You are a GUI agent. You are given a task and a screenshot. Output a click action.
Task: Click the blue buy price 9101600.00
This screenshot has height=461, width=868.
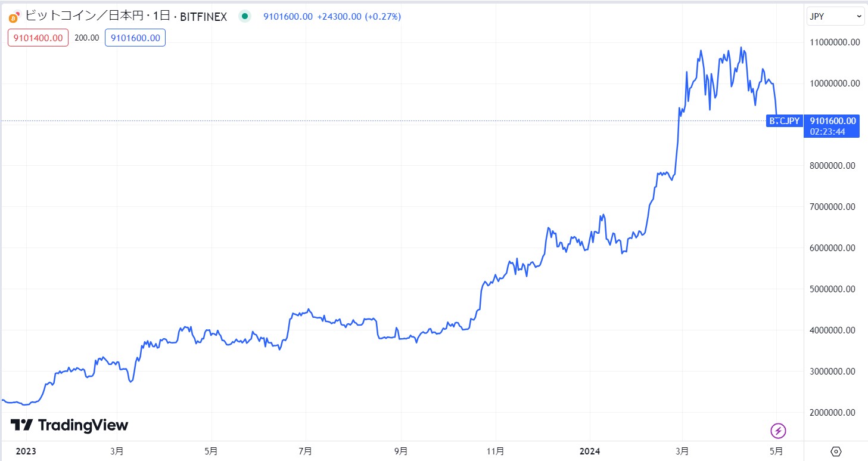[135, 38]
